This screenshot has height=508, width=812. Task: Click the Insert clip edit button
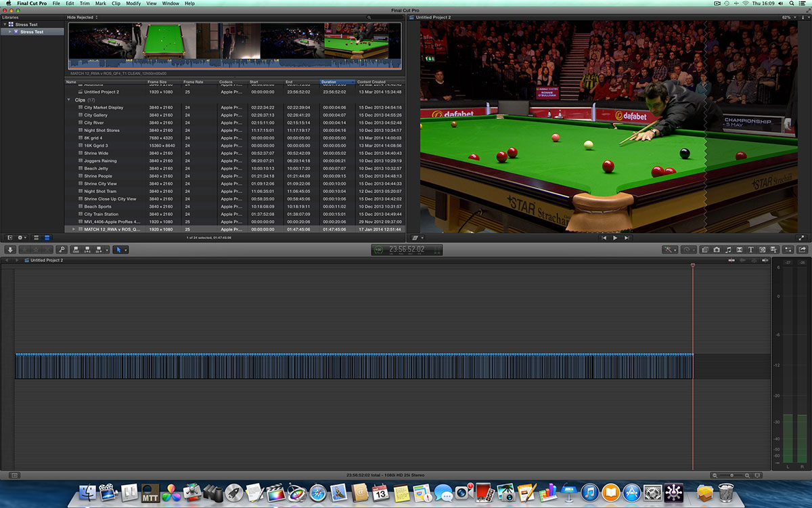[87, 250]
